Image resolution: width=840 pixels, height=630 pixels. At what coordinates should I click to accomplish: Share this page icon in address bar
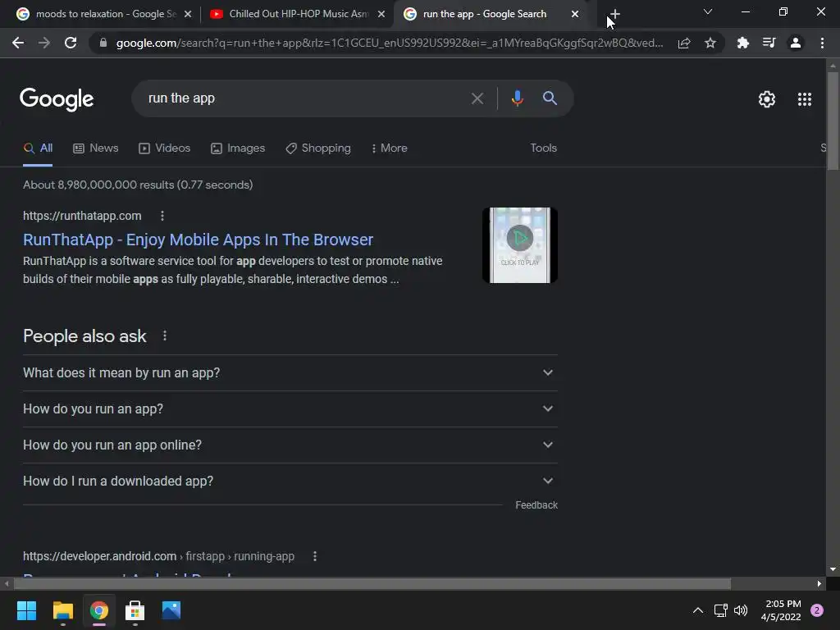[x=684, y=43]
